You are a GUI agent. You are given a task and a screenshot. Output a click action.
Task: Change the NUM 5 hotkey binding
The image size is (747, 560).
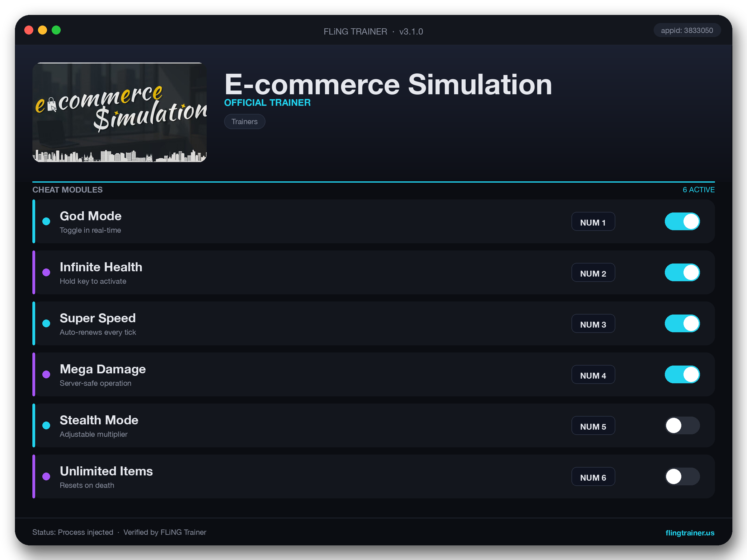tap(593, 425)
